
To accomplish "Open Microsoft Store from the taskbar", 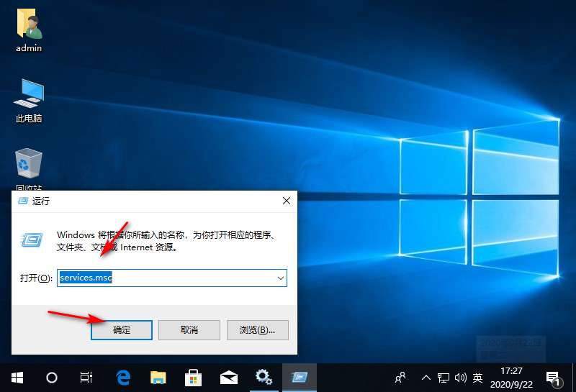I will 194,377.
